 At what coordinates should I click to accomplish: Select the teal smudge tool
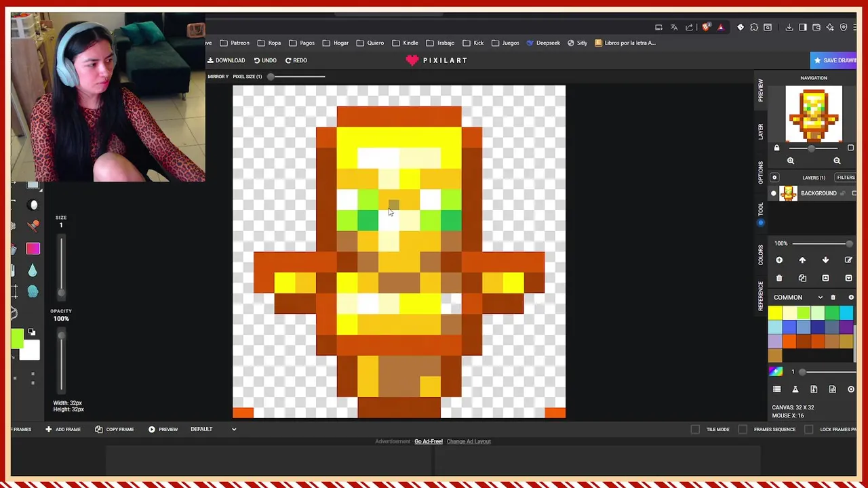(33, 291)
